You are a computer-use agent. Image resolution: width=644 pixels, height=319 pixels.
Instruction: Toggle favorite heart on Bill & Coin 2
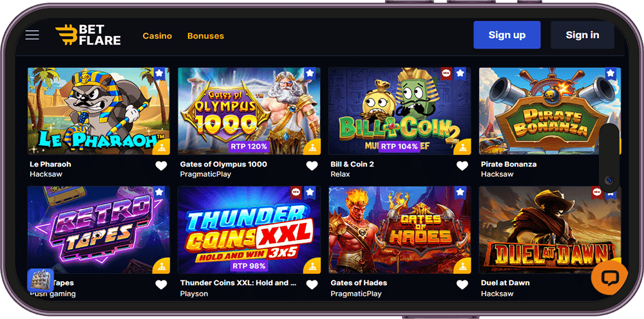point(462,166)
